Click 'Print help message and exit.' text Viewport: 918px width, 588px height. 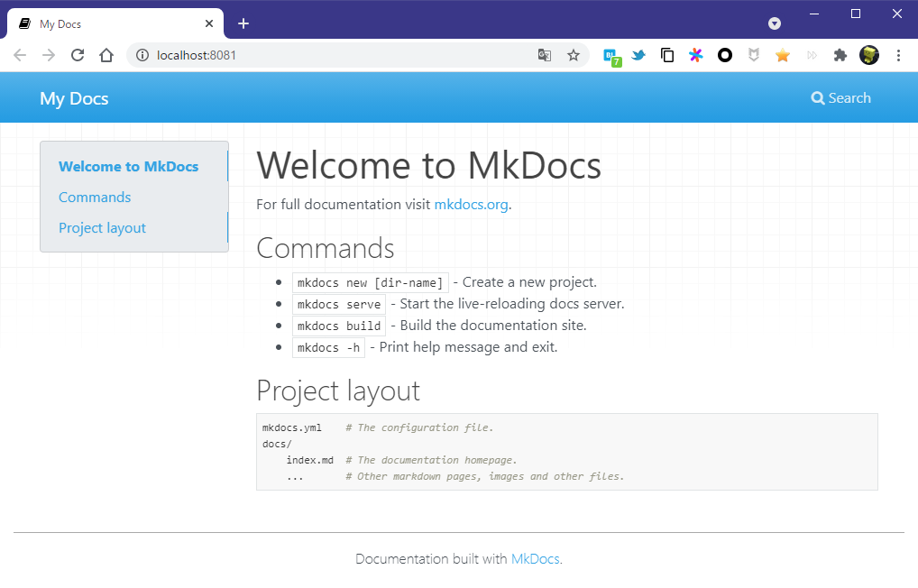468,347
